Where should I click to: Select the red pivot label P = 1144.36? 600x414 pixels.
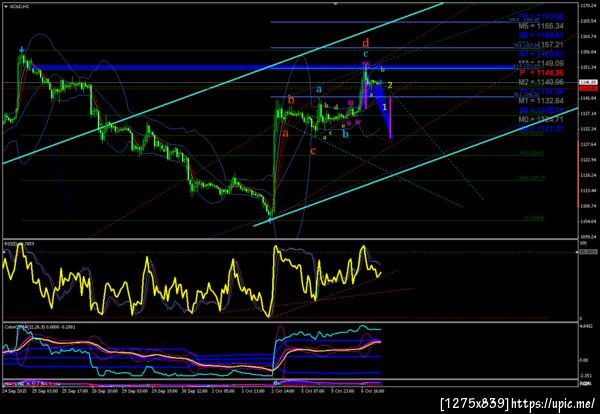click(540, 73)
